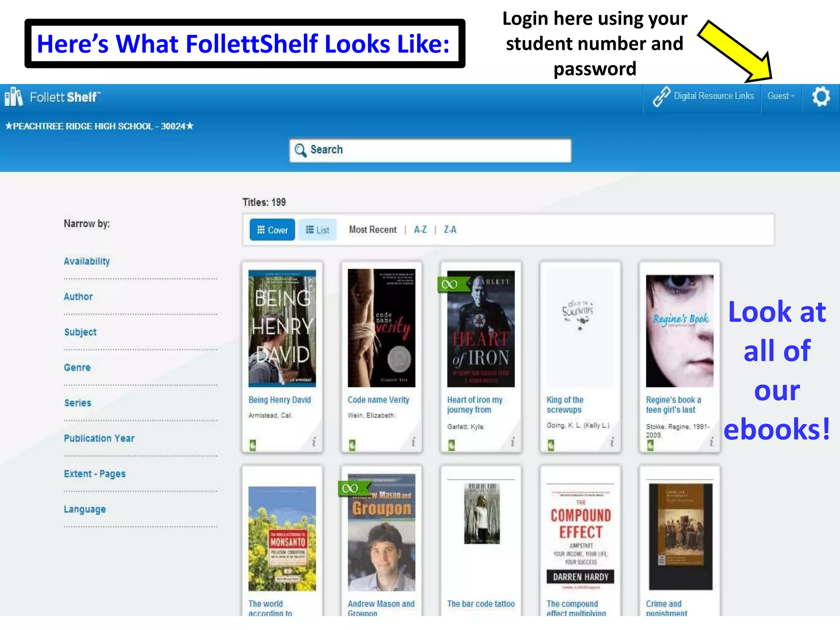Screen dimensions: 840x630
Task: Click unlimited-access ribbon on Groupon cover
Action: (354, 488)
